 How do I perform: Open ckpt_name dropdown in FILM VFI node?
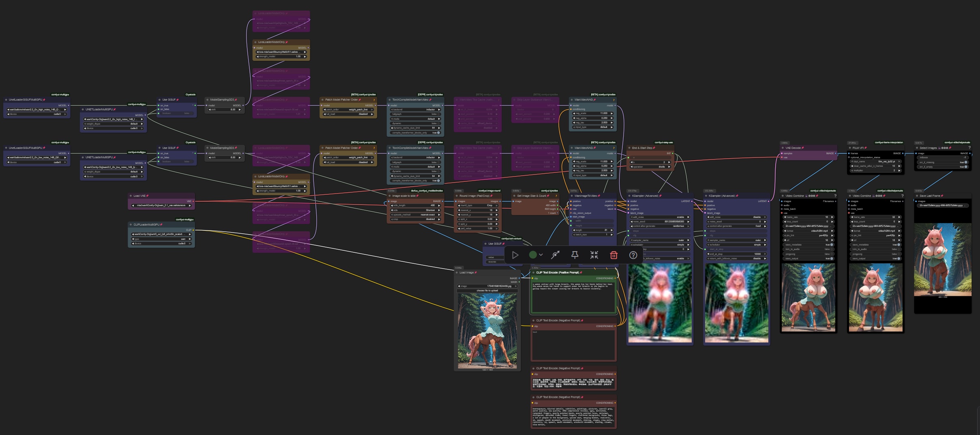875,162
